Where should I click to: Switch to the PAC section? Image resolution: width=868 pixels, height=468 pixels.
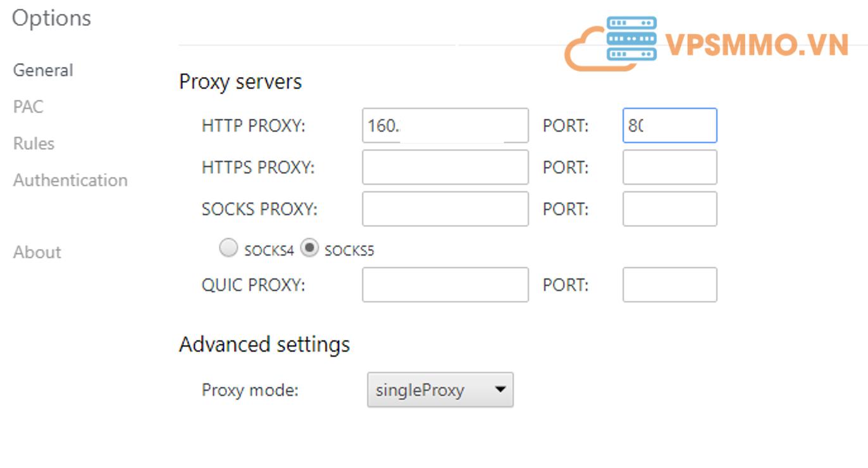(28, 107)
